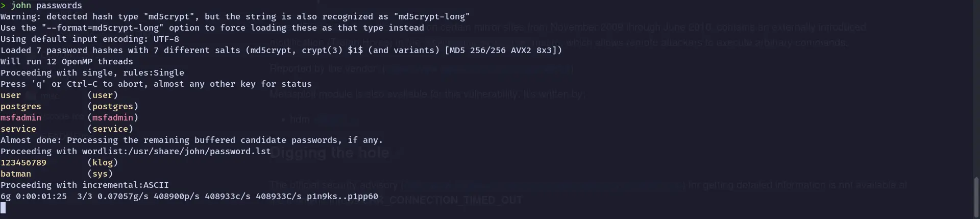Place cursor on the blinking block cursor
This screenshot has width=980, height=219.
tap(3, 207)
